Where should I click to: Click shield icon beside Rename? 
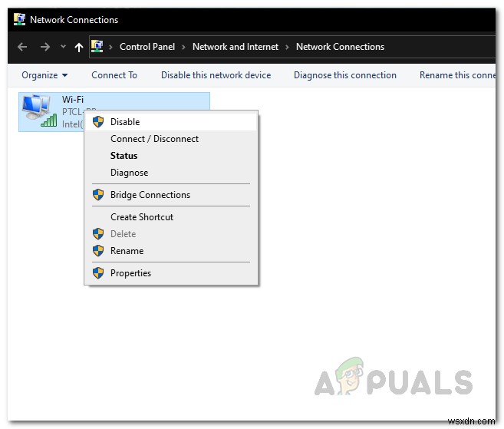pyautogui.click(x=98, y=250)
